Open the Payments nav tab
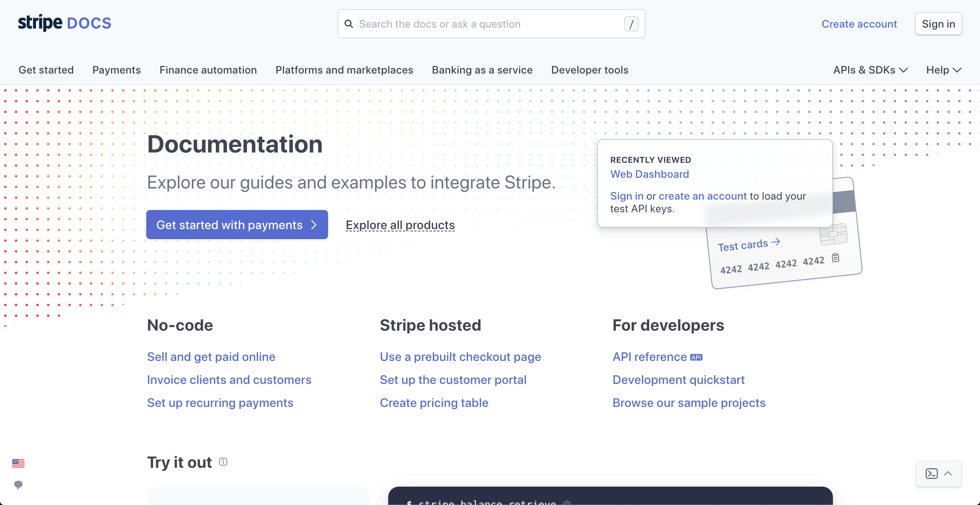980x505 pixels. click(x=117, y=70)
